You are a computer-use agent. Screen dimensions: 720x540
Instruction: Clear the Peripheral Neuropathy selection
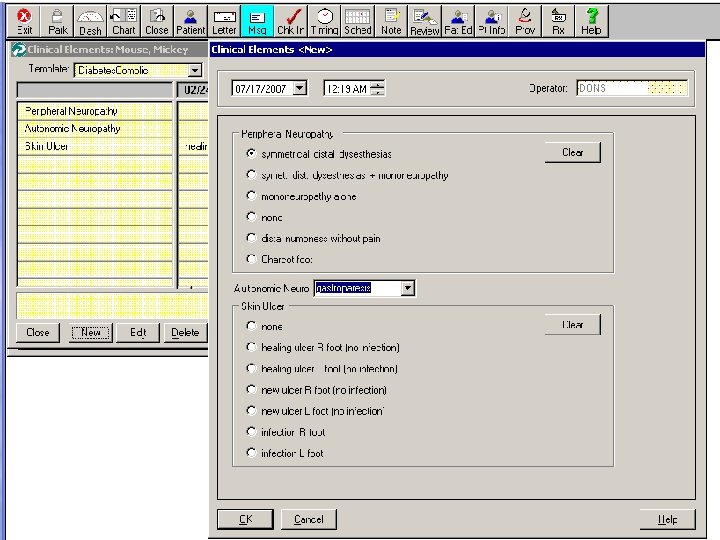point(573,152)
